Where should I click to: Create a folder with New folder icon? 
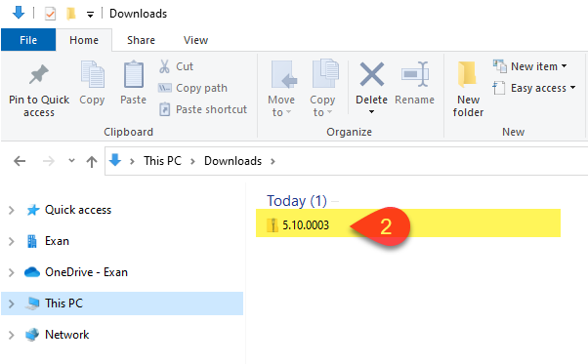point(467,74)
